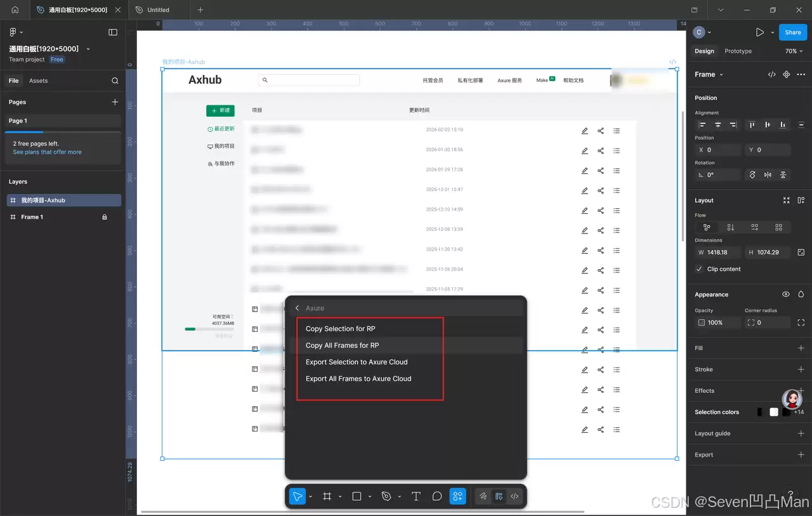Screen dimensions: 812x516
Task: Select the Text tool in toolbar
Action: click(416, 496)
